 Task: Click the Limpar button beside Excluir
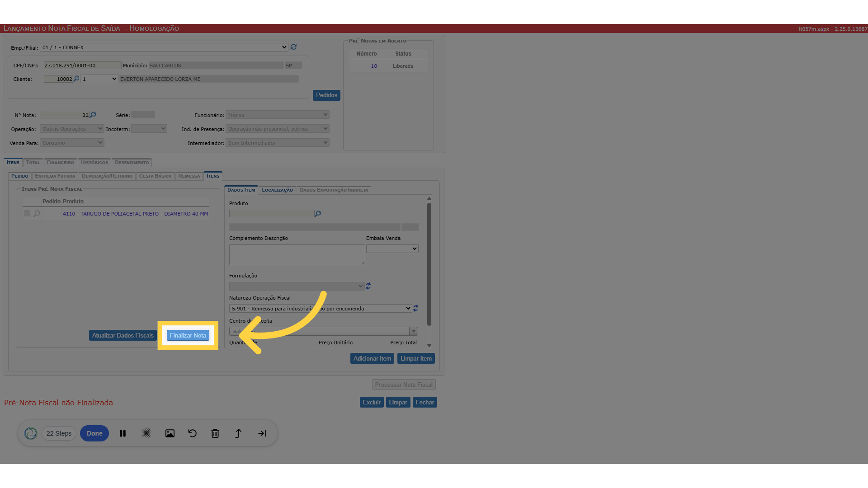tap(398, 402)
